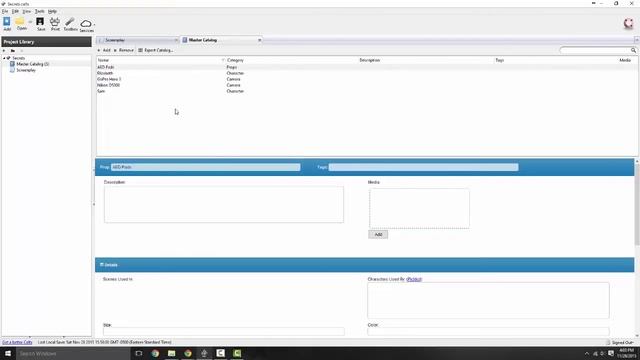This screenshot has width=640, height=360.
Task: Click the Size input field
Action: pyautogui.click(x=224, y=331)
